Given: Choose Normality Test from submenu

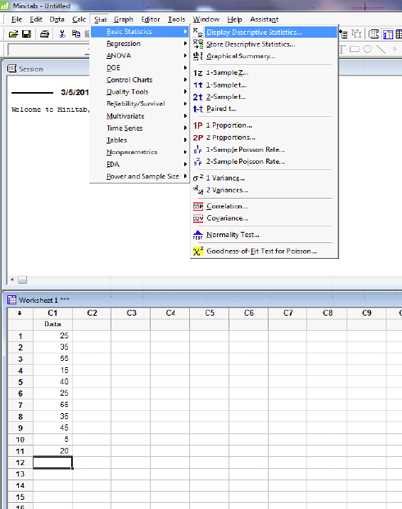Looking at the screenshot, I should [x=264, y=235].
